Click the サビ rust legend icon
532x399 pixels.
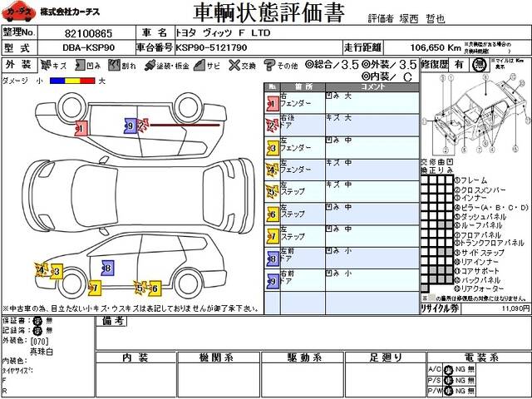pos(199,65)
